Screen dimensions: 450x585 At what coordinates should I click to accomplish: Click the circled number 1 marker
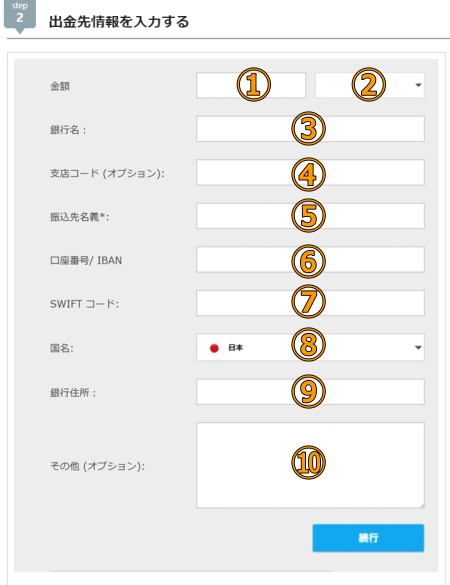(x=253, y=84)
